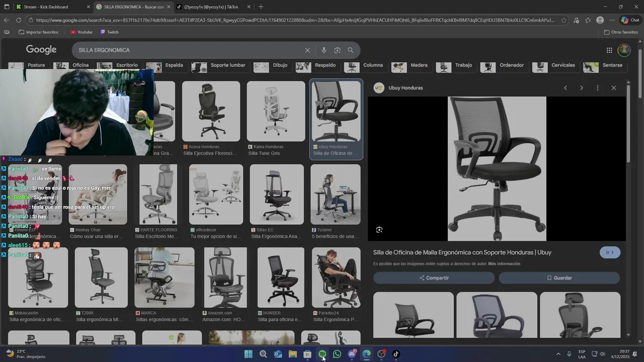Open a new browser tab
644x362 pixels.
pos(261,7)
